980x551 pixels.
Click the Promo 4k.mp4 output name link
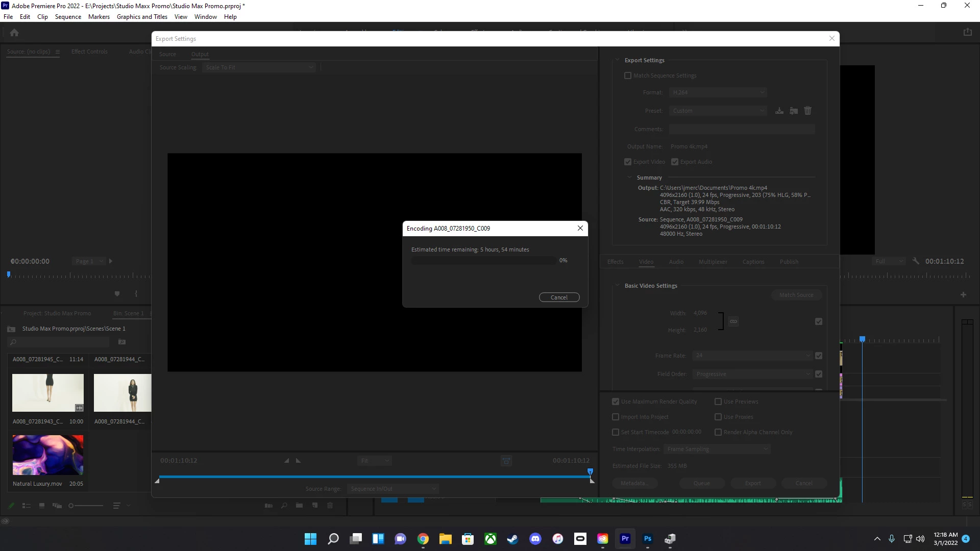coord(689,146)
